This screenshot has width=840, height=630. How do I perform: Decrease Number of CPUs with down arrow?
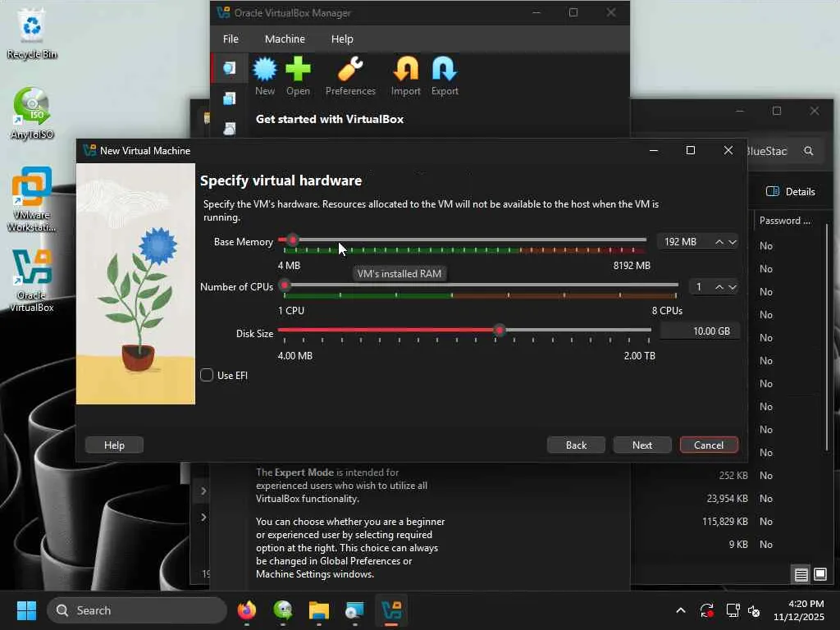[x=733, y=287]
